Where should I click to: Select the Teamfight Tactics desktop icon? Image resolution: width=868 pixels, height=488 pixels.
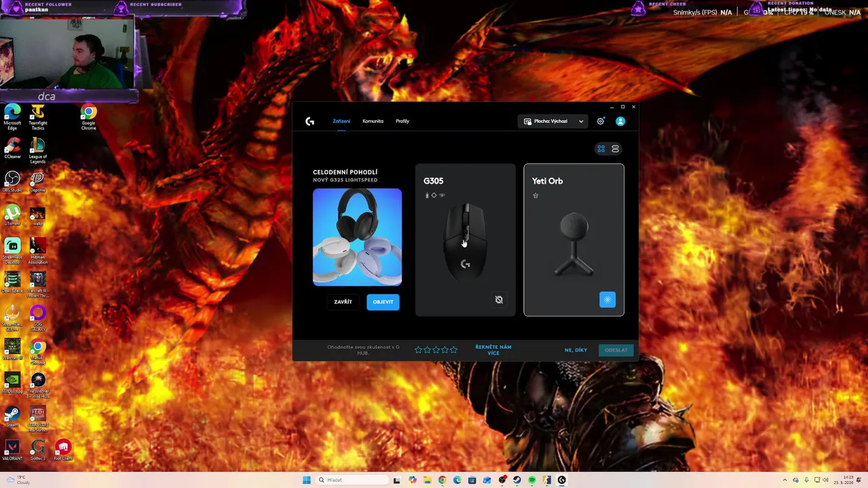[38, 117]
